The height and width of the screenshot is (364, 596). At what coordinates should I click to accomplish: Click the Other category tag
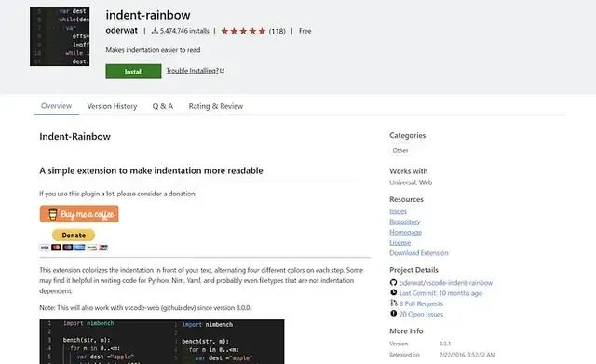coord(400,151)
